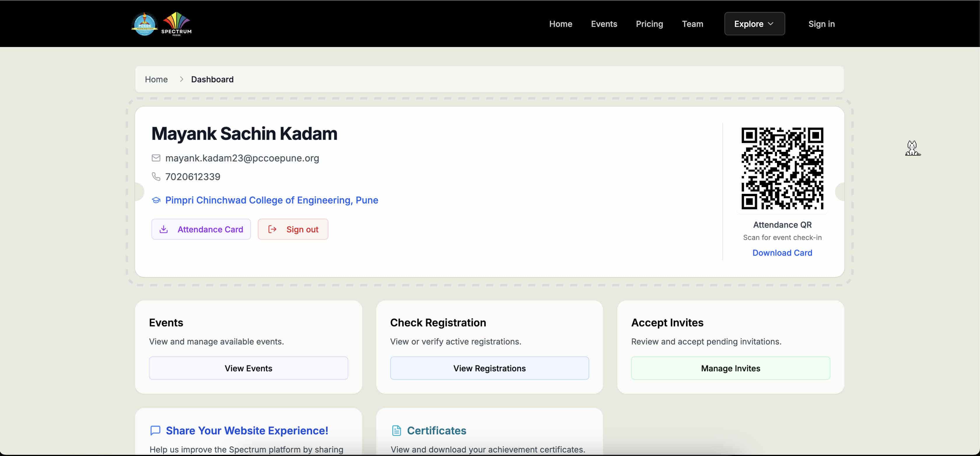This screenshot has height=456, width=980.
Task: Click the download icon in Attendance Card button
Action: 164,229
